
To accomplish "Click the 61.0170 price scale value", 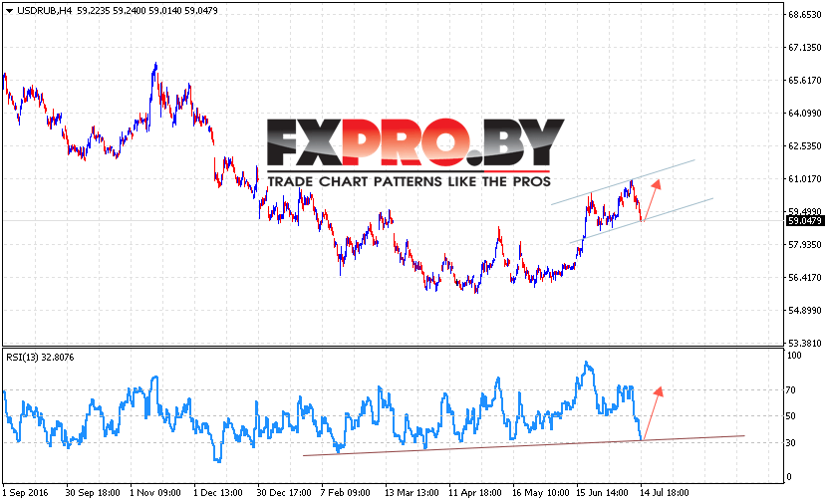I will pyautogui.click(x=804, y=179).
